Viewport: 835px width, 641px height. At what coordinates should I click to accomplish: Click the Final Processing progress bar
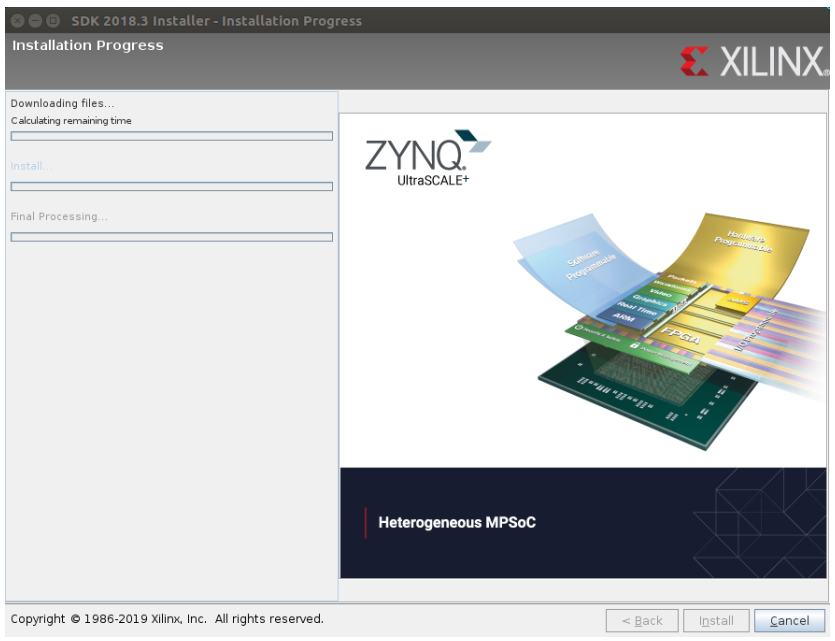click(x=171, y=237)
